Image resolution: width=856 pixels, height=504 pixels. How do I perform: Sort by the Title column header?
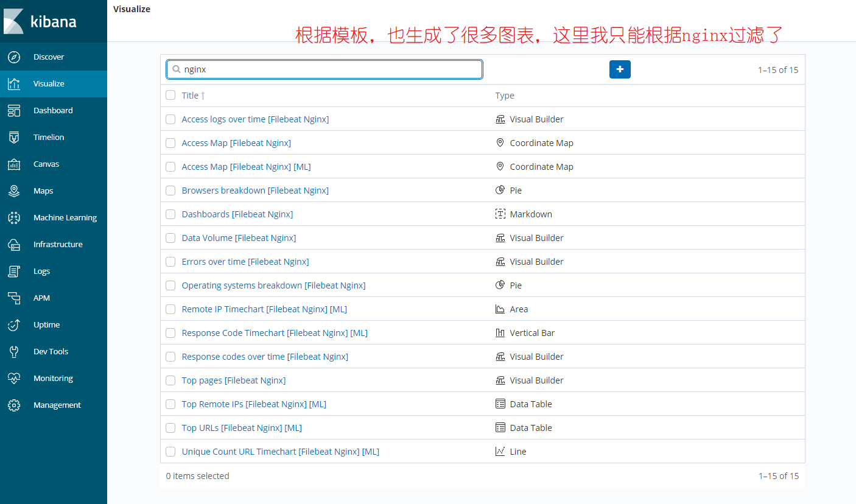tap(193, 96)
